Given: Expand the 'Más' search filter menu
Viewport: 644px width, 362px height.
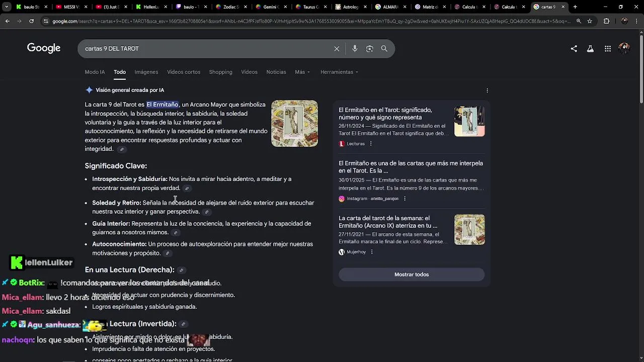Looking at the screenshot, I should (x=302, y=72).
